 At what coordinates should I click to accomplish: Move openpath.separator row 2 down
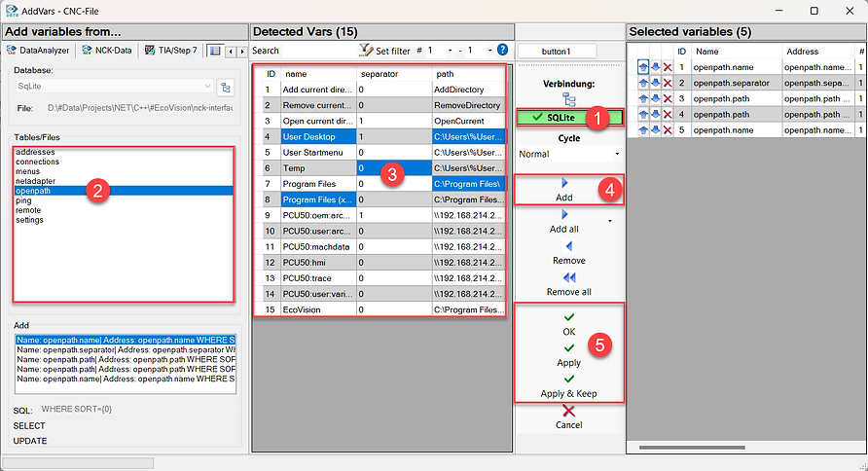pyautogui.click(x=656, y=83)
